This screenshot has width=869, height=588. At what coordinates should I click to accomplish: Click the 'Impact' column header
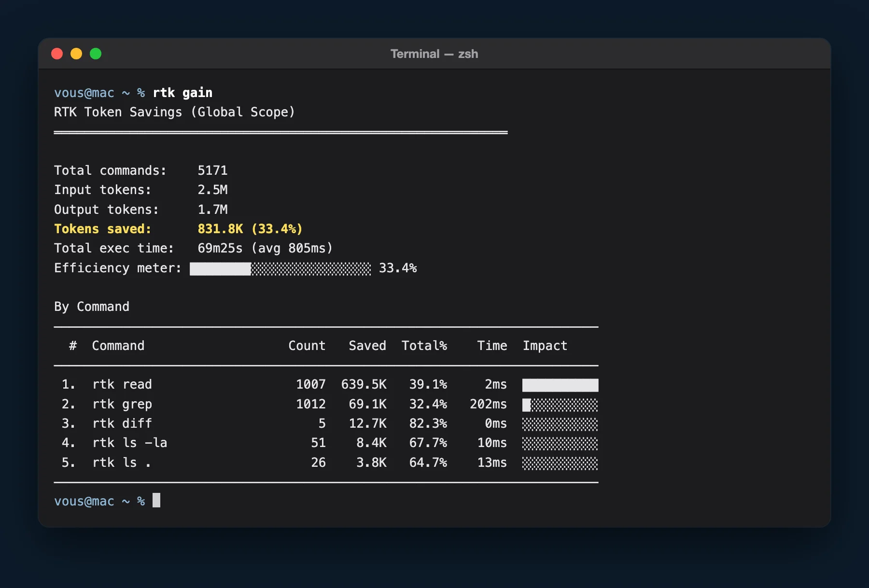(x=545, y=346)
